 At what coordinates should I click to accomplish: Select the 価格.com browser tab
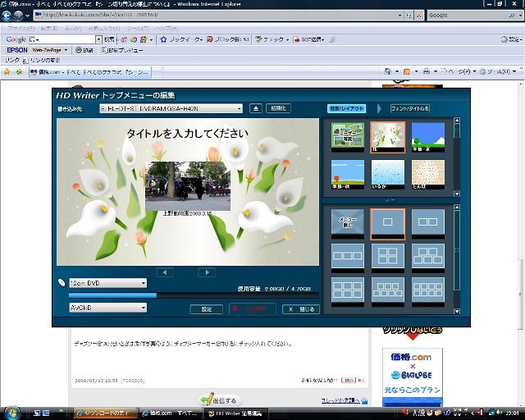pos(90,72)
